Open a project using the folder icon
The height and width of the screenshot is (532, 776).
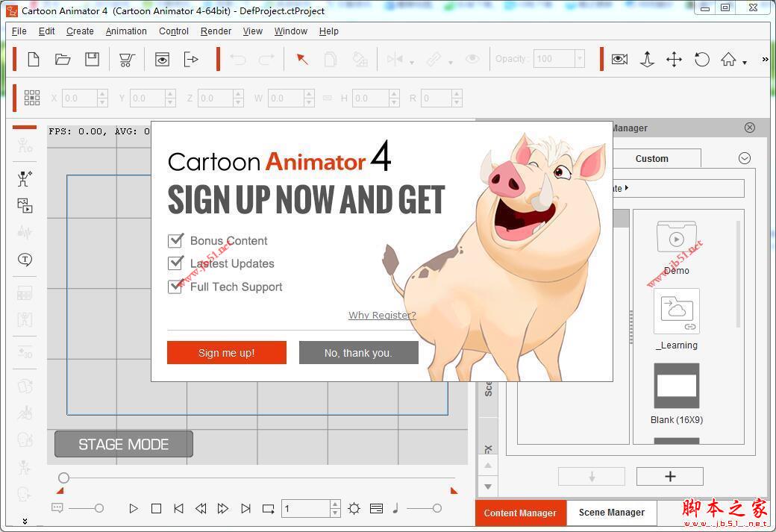(x=63, y=60)
